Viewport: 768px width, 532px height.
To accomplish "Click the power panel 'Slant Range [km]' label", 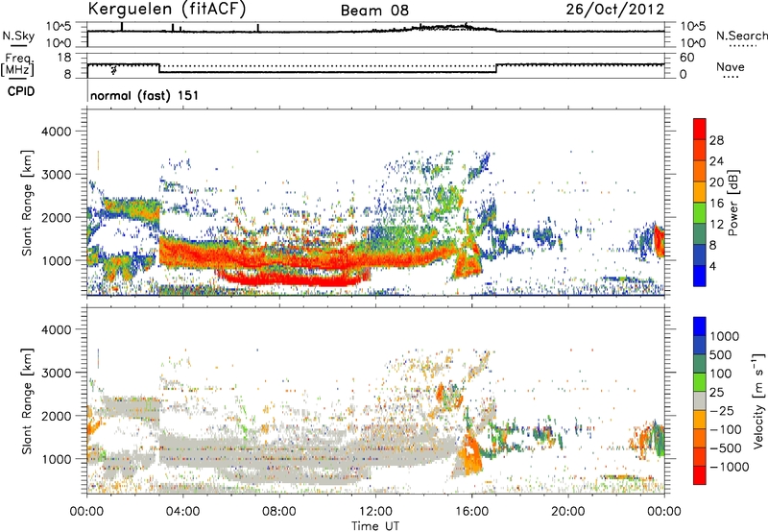I will 27,203.
